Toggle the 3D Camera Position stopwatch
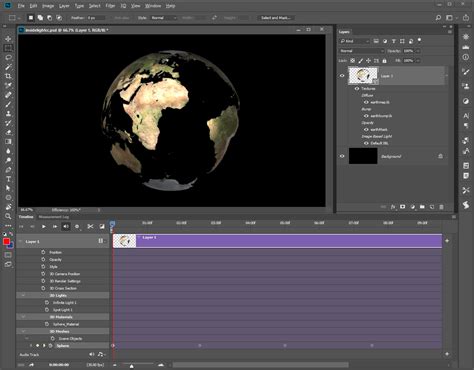The height and width of the screenshot is (370, 474). pos(43,274)
